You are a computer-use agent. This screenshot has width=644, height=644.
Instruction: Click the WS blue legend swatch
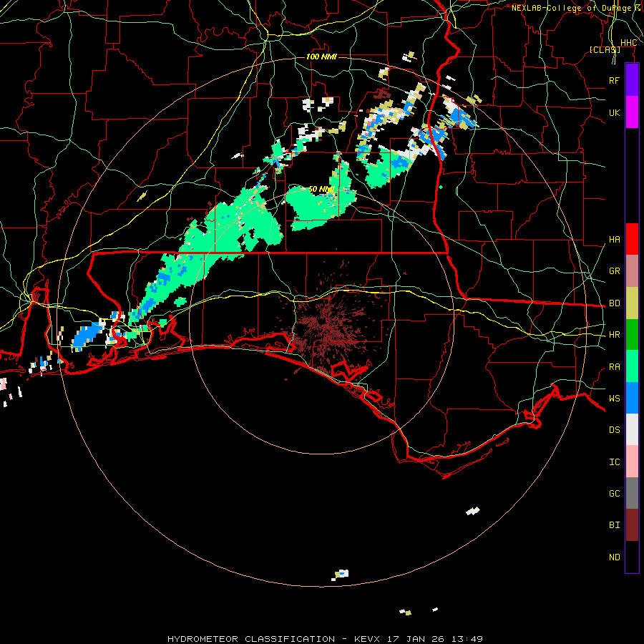(x=632, y=398)
